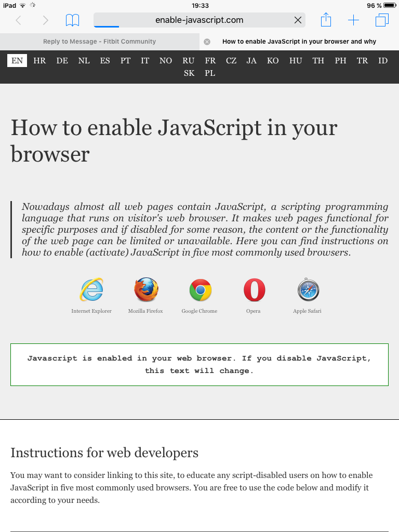
Task: Select the How to enable JavaScript tab
Action: tap(299, 42)
